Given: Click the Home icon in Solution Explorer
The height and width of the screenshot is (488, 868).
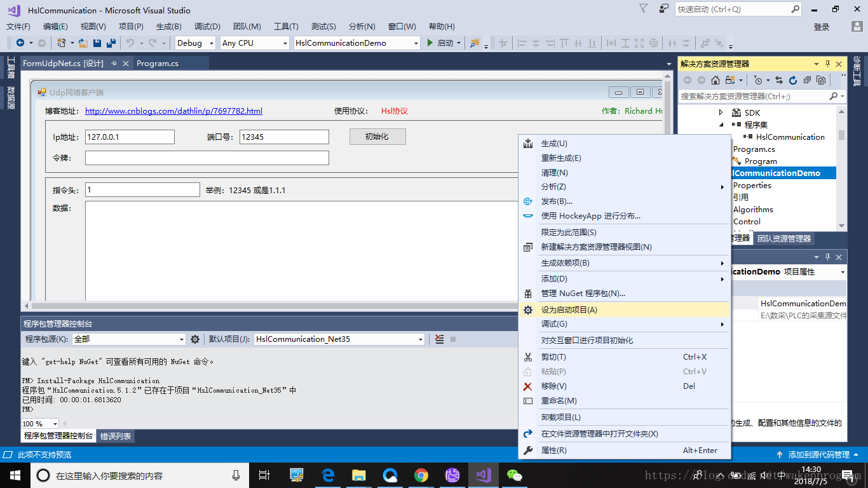Looking at the screenshot, I should point(715,80).
